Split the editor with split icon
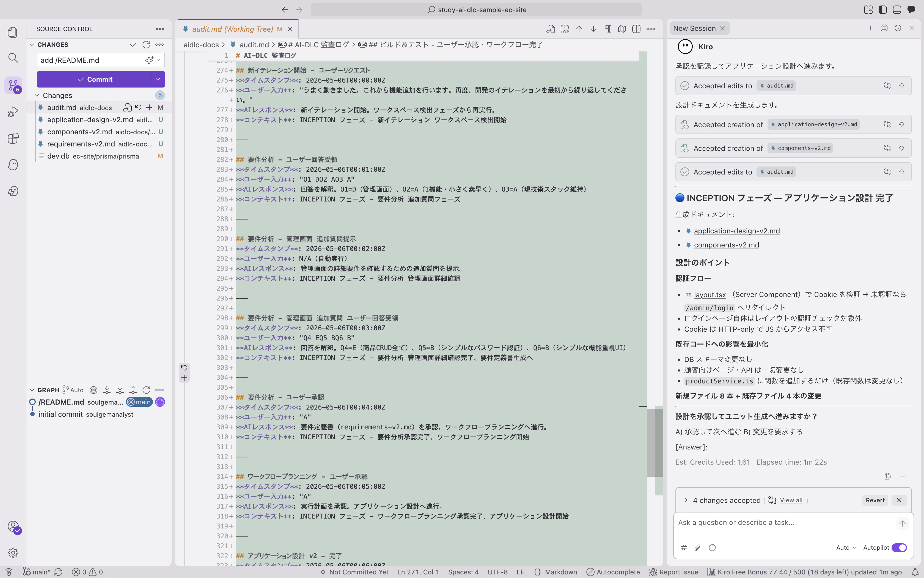The height and width of the screenshot is (578, 924). click(x=636, y=29)
